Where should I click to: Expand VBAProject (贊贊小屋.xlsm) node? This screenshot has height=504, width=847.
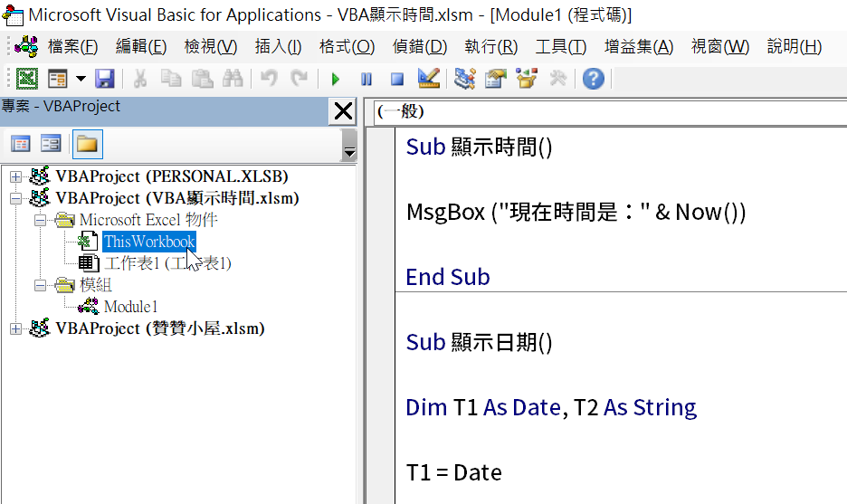pos(15,328)
